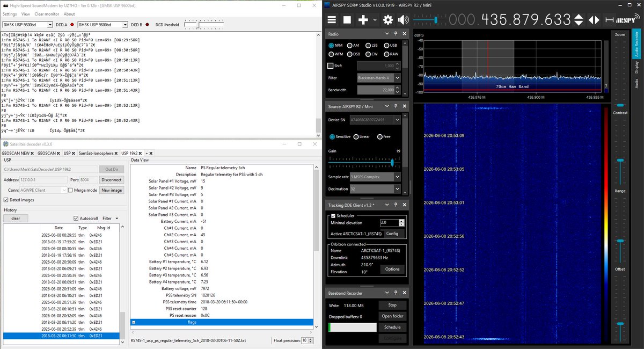Click the frequency up/down tuning arrows icon
The image size is (644, 349).
point(578,20)
